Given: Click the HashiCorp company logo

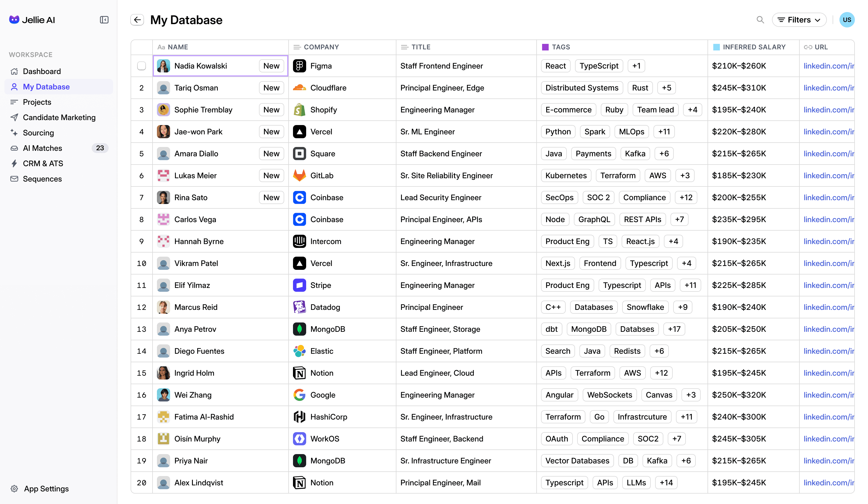Looking at the screenshot, I should pos(299,417).
